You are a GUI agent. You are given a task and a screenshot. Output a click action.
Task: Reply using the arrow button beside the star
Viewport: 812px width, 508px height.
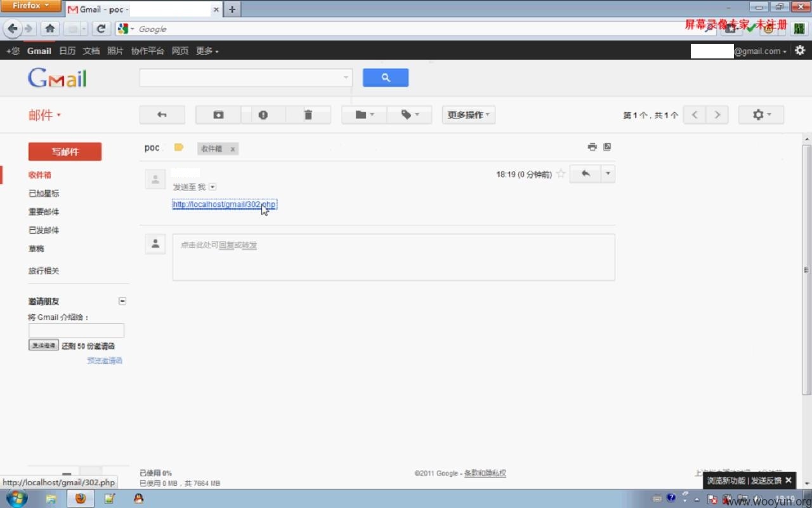coord(586,173)
